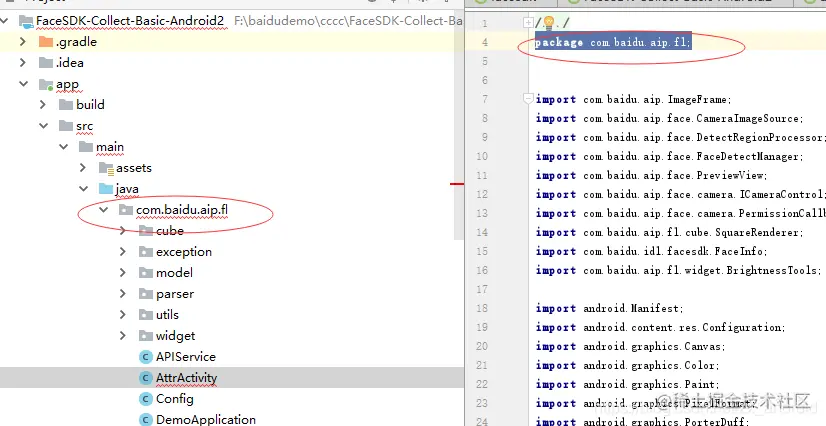The height and width of the screenshot is (426, 826).
Task: Click 'import com.baidu.aip.ImageFrame;' line
Action: point(634,99)
